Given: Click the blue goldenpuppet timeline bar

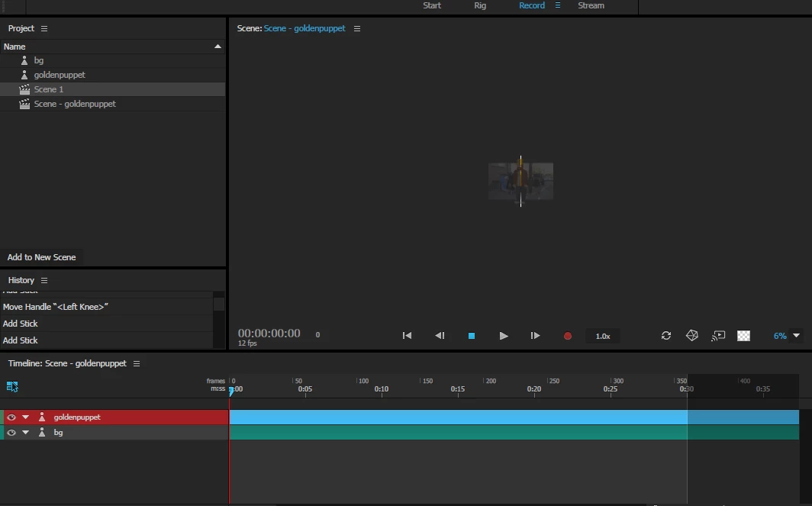Looking at the screenshot, I should tap(514, 417).
